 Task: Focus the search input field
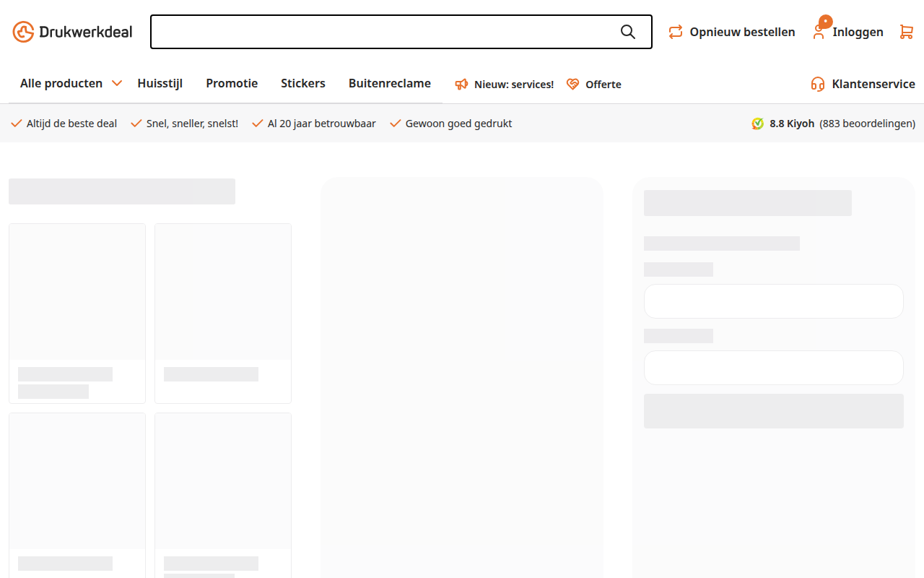coord(401,32)
